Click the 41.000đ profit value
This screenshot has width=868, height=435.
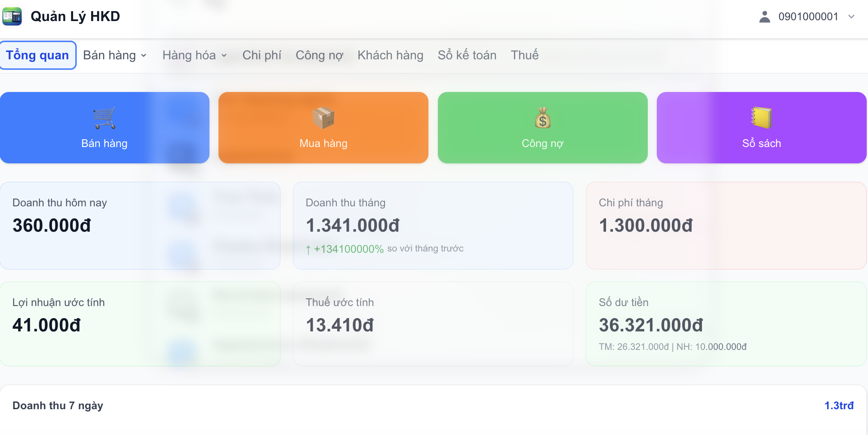coord(46,325)
